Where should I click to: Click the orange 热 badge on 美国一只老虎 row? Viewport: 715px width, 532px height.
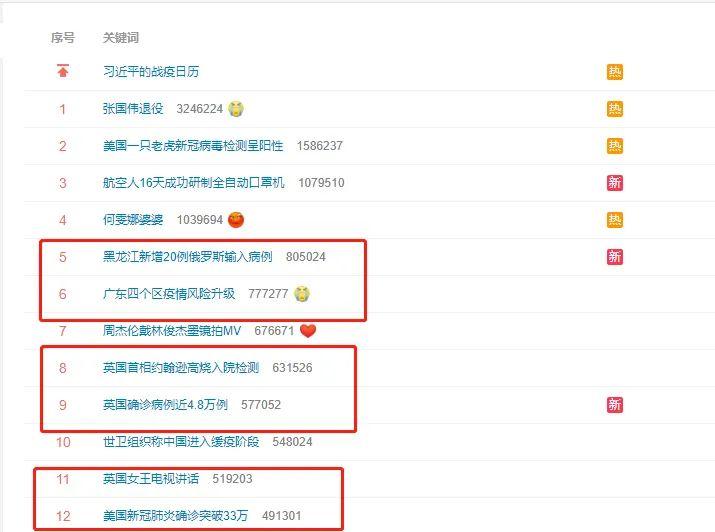(x=615, y=146)
